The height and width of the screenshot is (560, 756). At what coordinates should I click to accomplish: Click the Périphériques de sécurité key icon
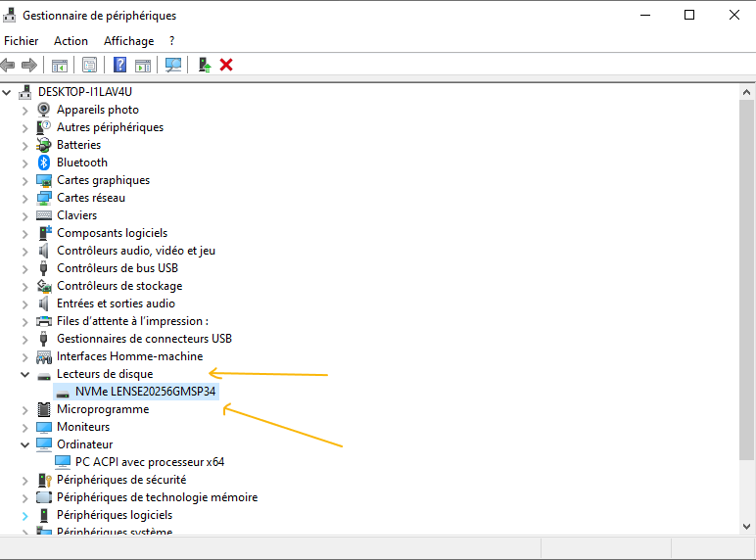[x=44, y=480]
